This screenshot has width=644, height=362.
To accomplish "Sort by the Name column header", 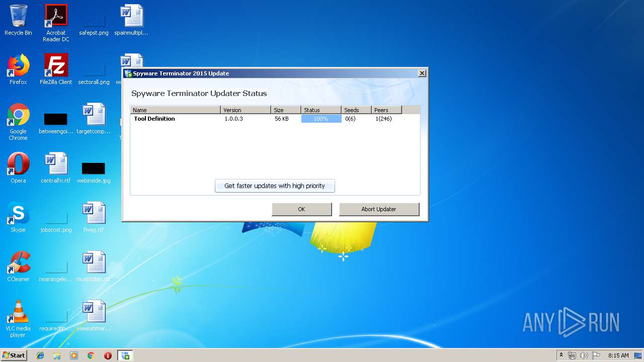I will pyautogui.click(x=175, y=110).
